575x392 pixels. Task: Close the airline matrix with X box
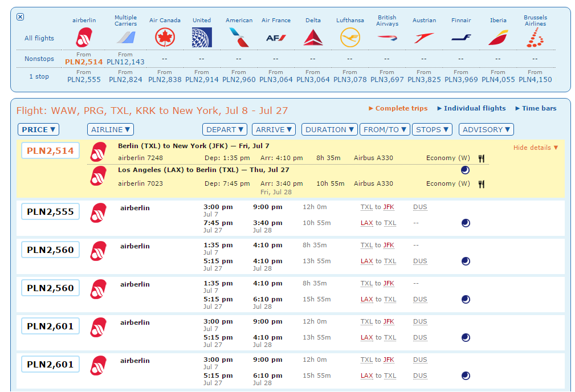tap(21, 17)
